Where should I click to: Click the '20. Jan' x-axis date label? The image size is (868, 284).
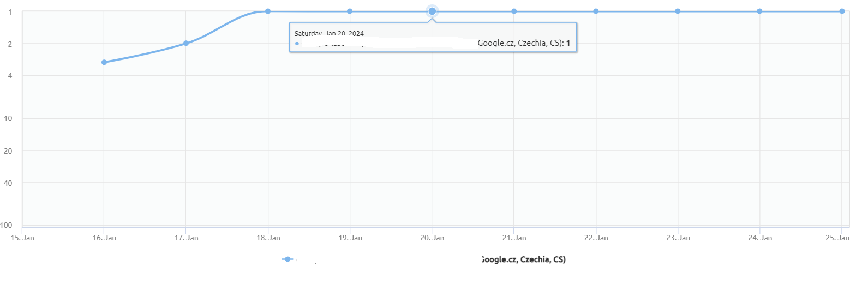[x=432, y=238]
